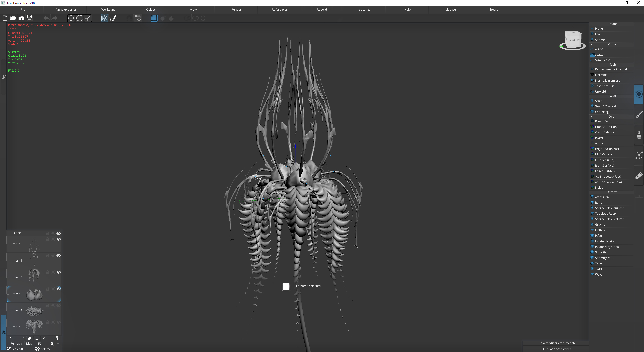This screenshot has height=352, width=644.
Task: Toggle the symmetry mirror tool
Action: 104,18
